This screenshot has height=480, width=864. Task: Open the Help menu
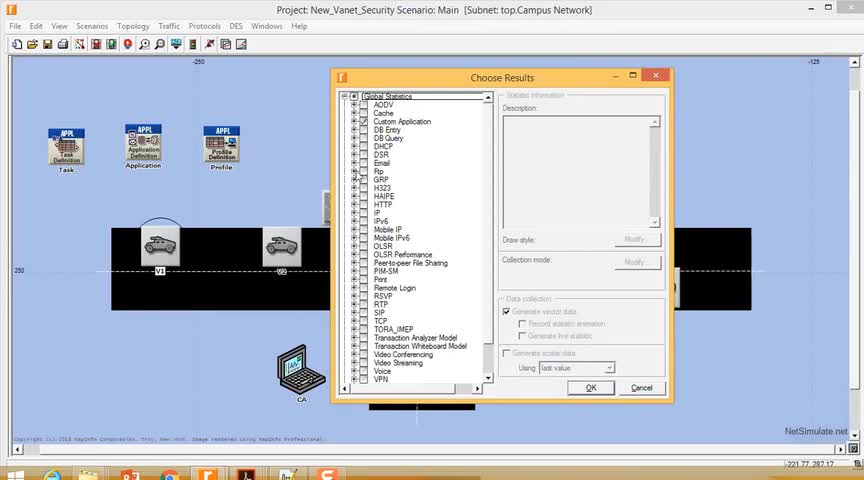tap(299, 26)
